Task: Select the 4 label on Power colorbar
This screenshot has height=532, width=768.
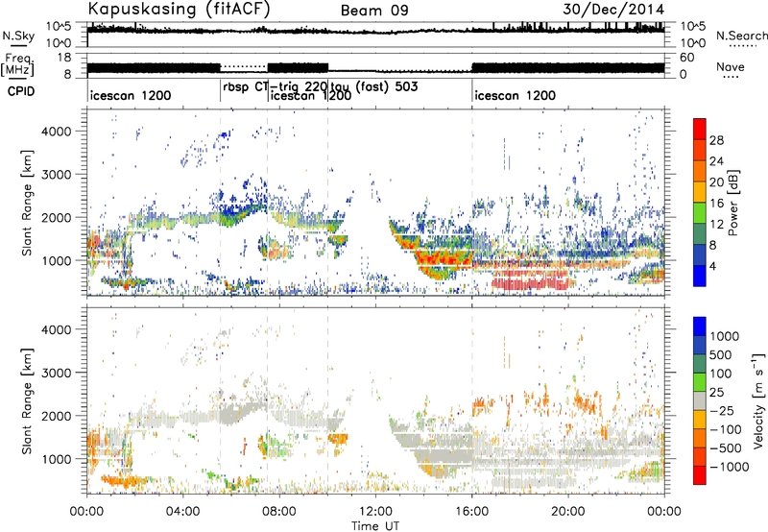Action: point(713,266)
